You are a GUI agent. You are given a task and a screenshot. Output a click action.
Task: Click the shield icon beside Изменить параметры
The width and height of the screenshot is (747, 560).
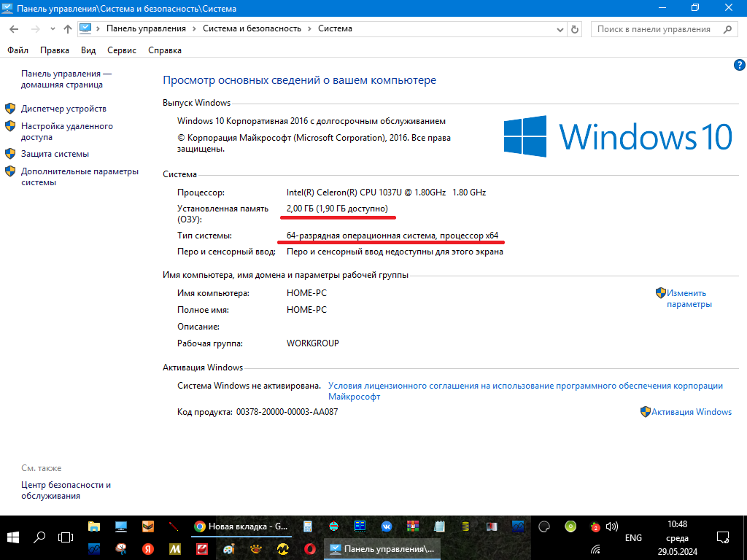[x=660, y=293]
